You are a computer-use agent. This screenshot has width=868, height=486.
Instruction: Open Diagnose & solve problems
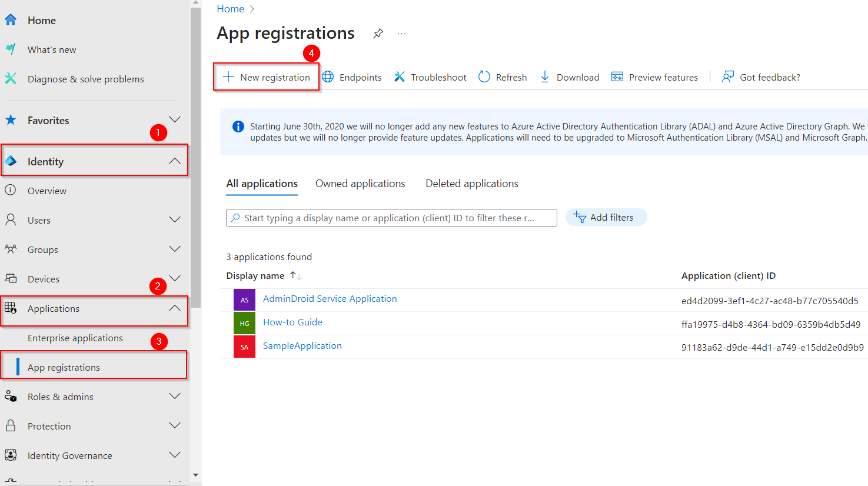tap(85, 78)
